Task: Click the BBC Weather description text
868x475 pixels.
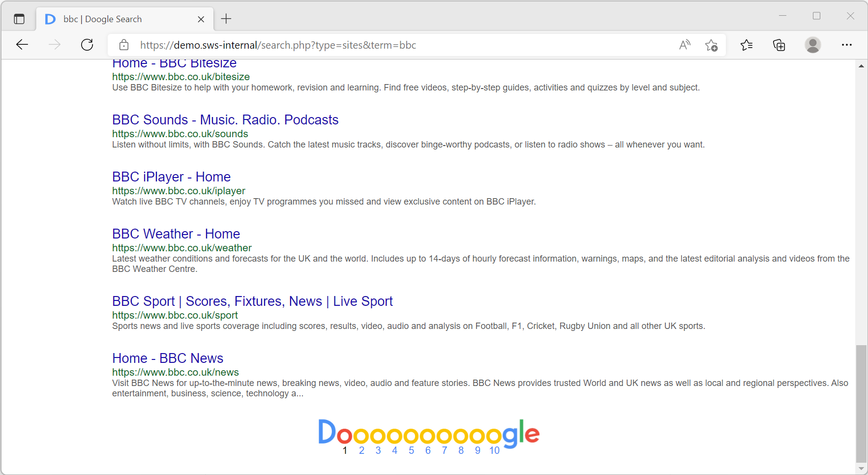Action: click(x=481, y=264)
